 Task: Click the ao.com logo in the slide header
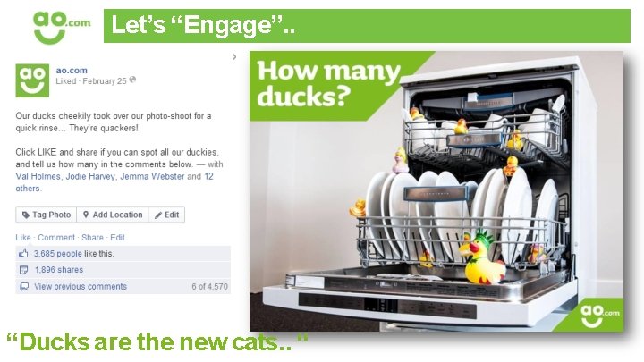tap(61, 27)
